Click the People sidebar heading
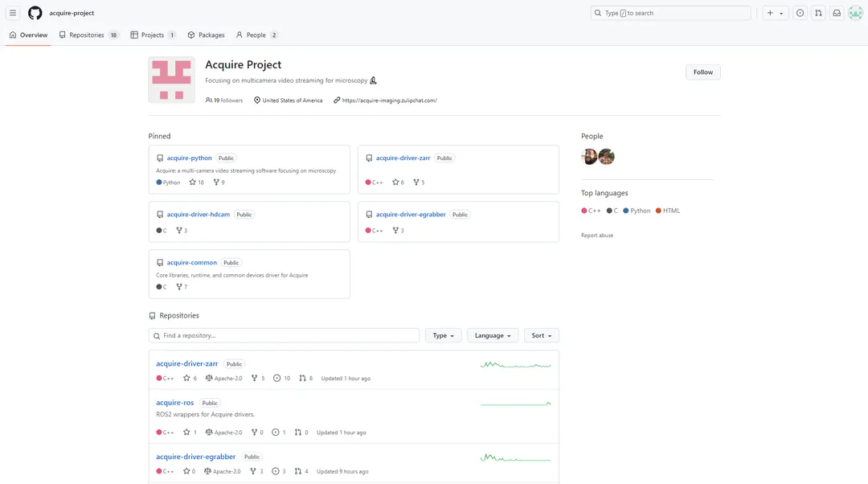 tap(592, 136)
